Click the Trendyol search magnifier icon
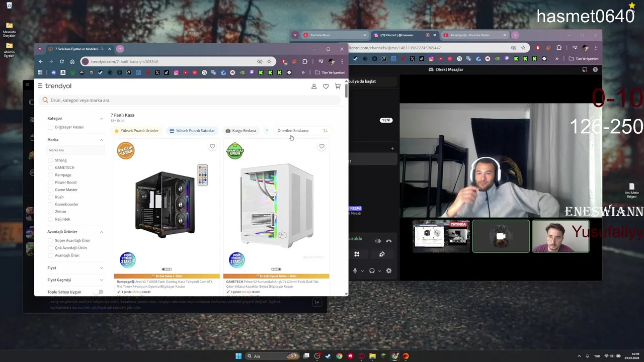644x362 pixels. [x=45, y=100]
